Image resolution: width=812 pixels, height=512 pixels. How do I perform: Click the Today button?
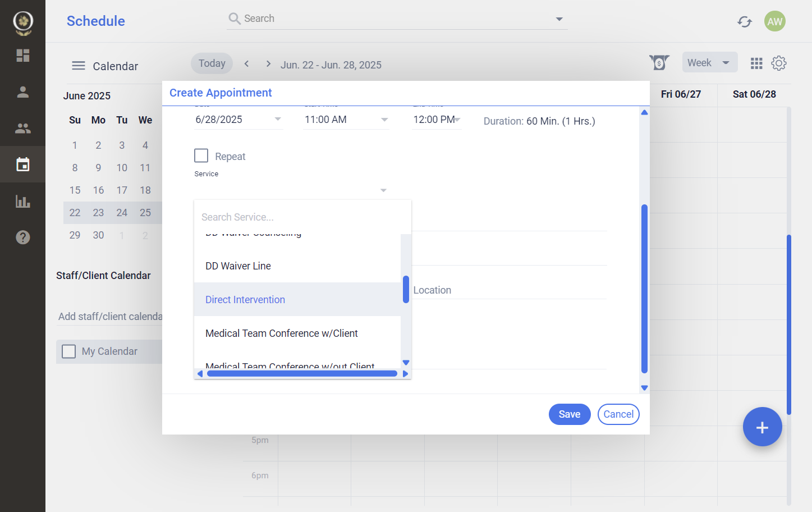click(212, 63)
